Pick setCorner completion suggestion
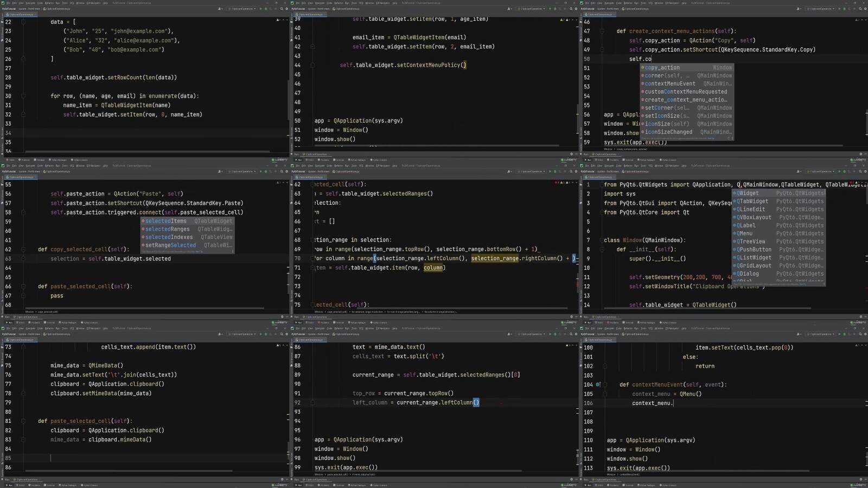 pyautogui.click(x=687, y=107)
